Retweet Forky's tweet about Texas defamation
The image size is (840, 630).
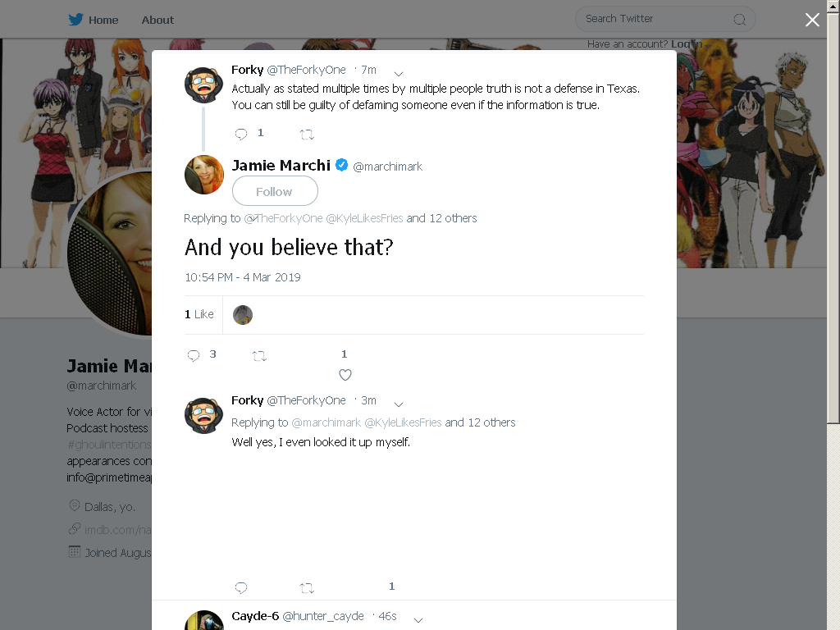(307, 135)
